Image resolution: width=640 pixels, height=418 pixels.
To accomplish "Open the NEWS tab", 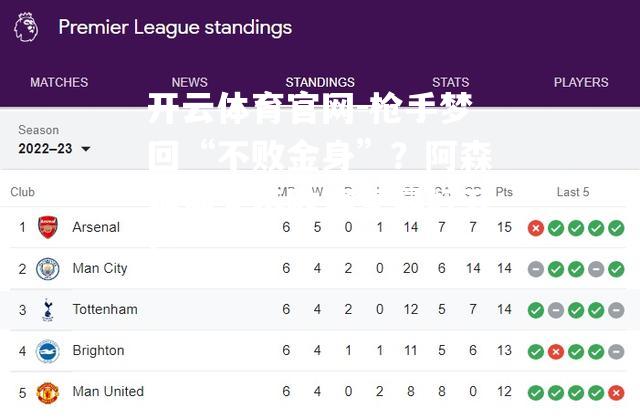I will [189, 82].
